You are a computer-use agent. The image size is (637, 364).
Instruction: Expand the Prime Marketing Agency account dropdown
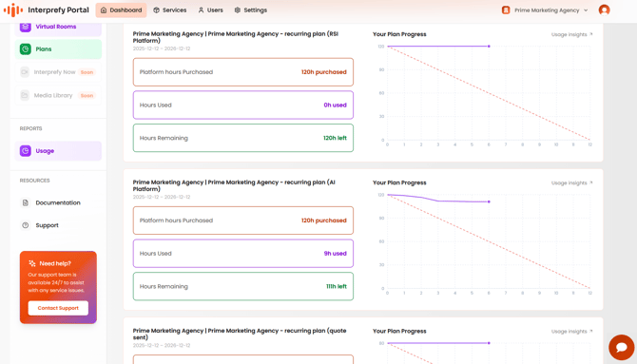(x=545, y=10)
